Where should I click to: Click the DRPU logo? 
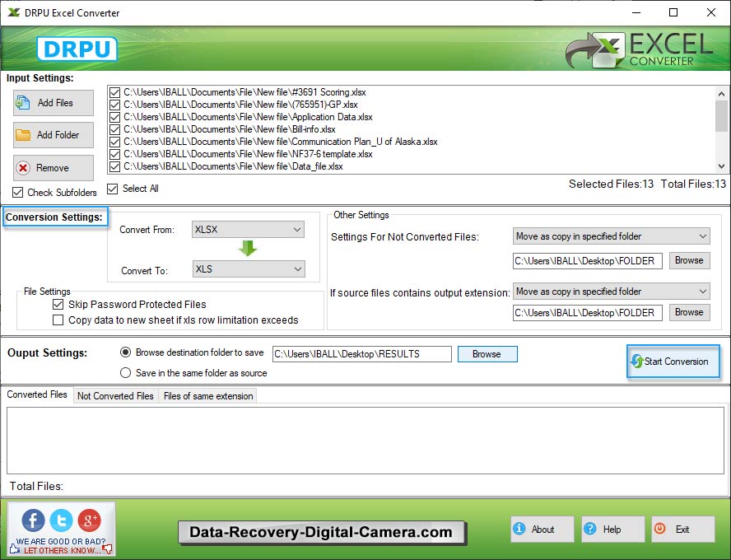[x=77, y=49]
